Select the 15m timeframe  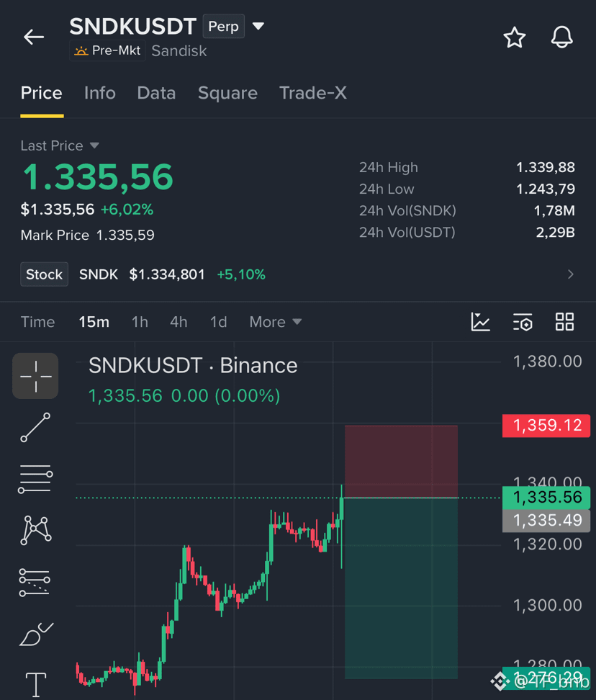[x=94, y=322]
